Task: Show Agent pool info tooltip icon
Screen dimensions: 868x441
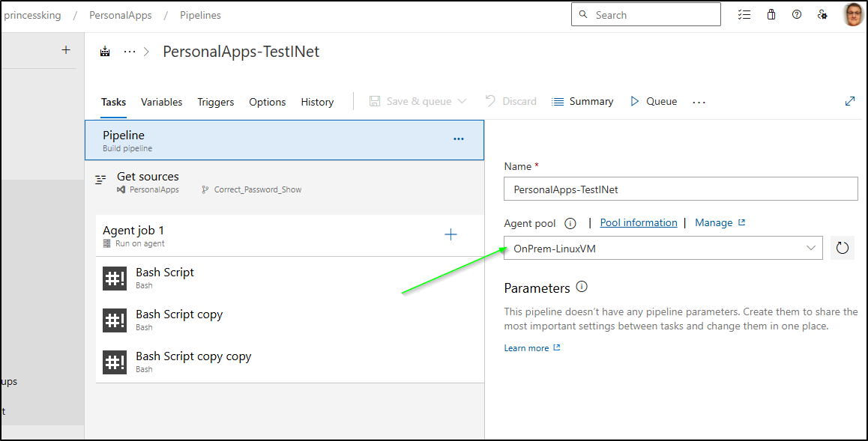Action: coord(570,223)
